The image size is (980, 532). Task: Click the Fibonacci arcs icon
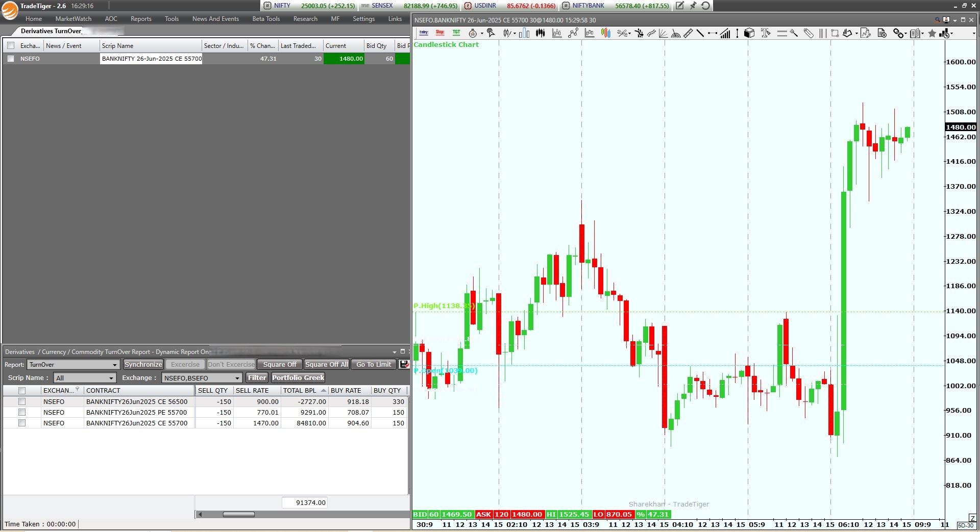pyautogui.click(x=676, y=34)
